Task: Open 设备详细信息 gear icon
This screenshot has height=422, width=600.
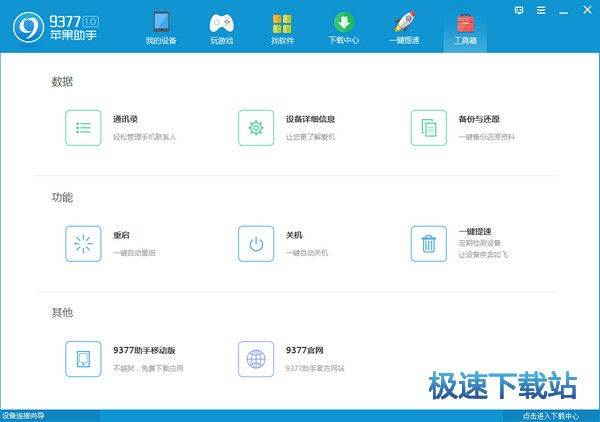Action: click(256, 128)
